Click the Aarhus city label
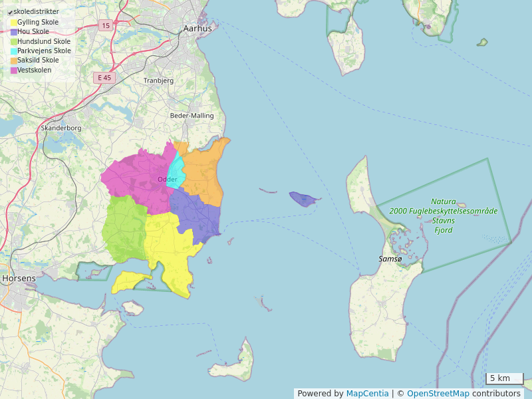This screenshot has height=399, width=532. pyautogui.click(x=198, y=29)
